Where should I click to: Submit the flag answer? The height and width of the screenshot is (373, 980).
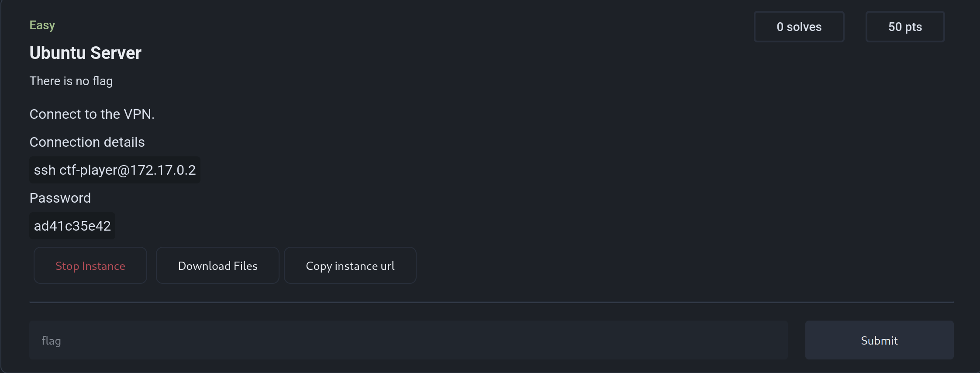click(x=879, y=340)
